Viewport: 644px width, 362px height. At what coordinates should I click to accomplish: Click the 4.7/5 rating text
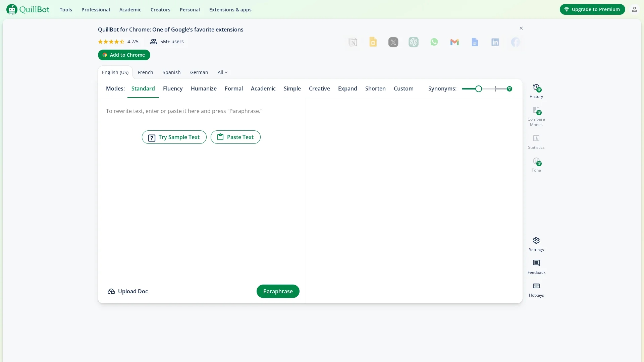coord(133,42)
